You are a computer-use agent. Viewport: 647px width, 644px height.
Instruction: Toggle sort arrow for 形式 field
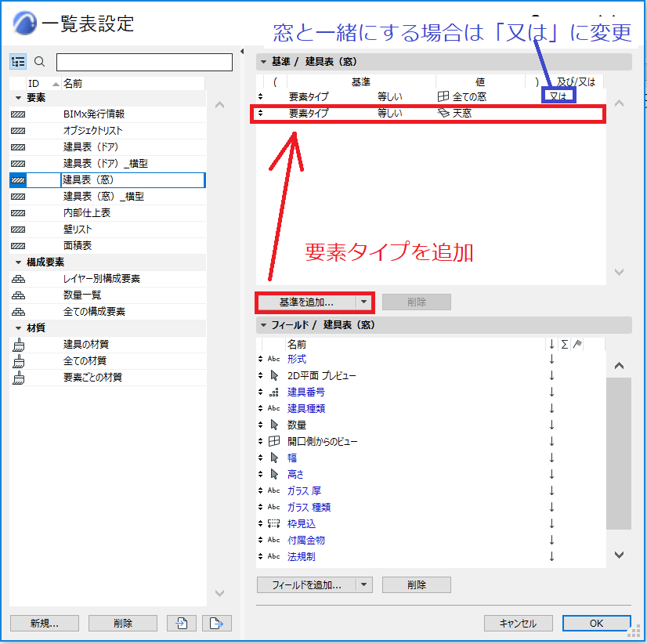coord(551,359)
